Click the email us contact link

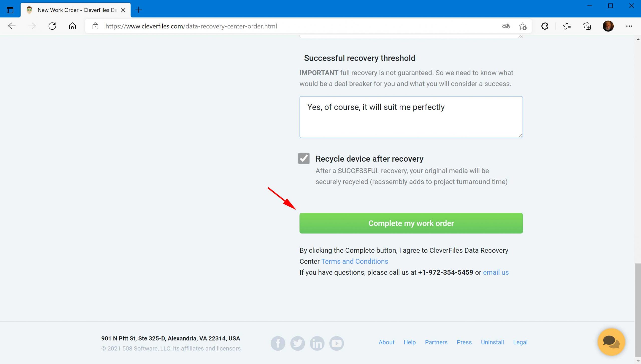[496, 272]
